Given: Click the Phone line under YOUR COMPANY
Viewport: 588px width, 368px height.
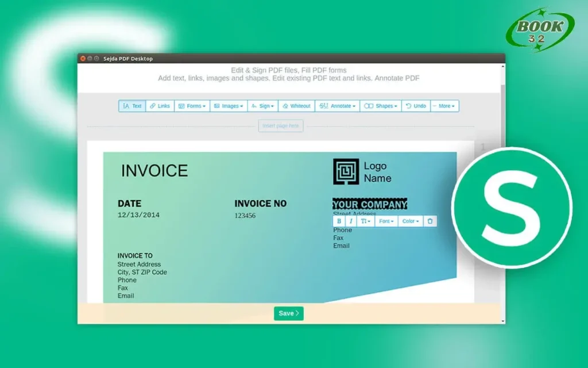Looking at the screenshot, I should [x=342, y=230].
